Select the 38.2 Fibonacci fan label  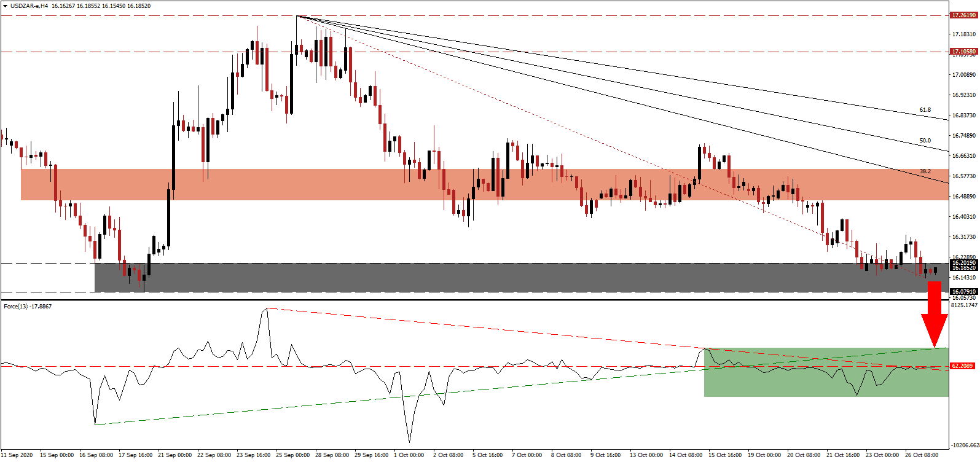(x=925, y=171)
